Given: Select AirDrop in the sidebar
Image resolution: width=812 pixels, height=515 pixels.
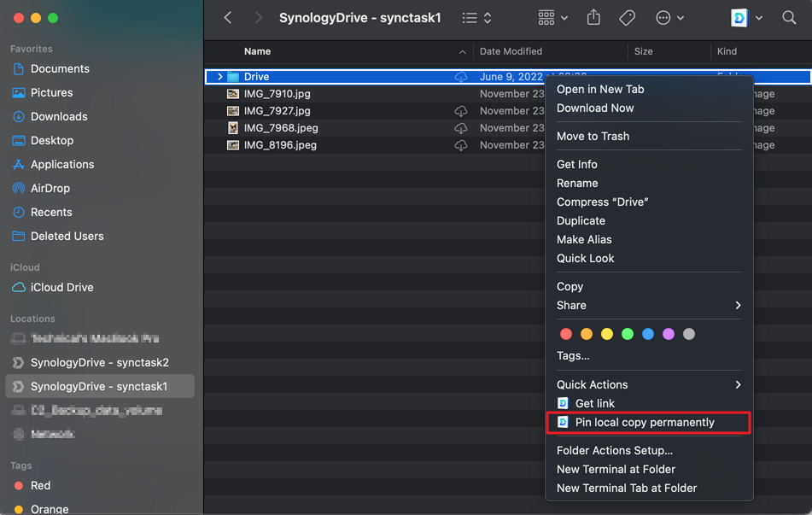Looking at the screenshot, I should pyautogui.click(x=50, y=188).
